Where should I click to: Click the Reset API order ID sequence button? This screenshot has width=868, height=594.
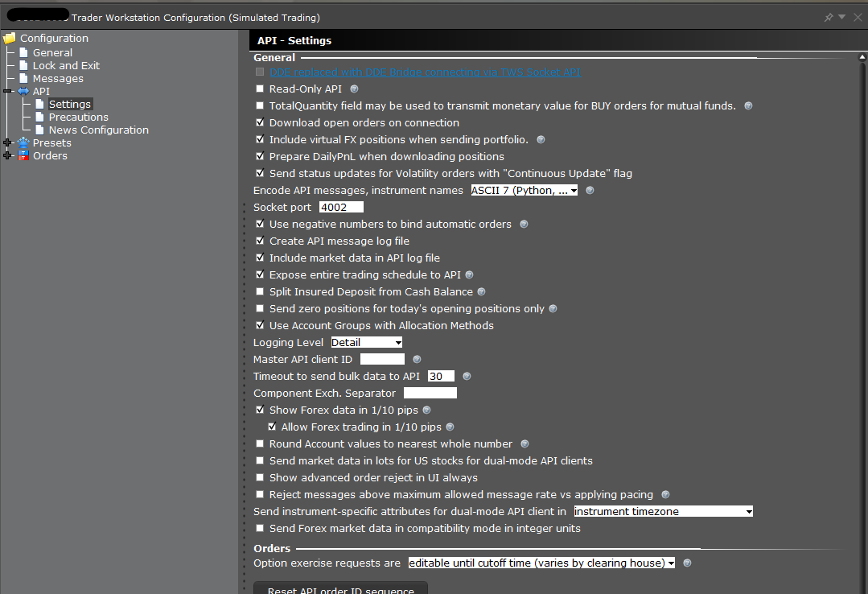point(340,588)
